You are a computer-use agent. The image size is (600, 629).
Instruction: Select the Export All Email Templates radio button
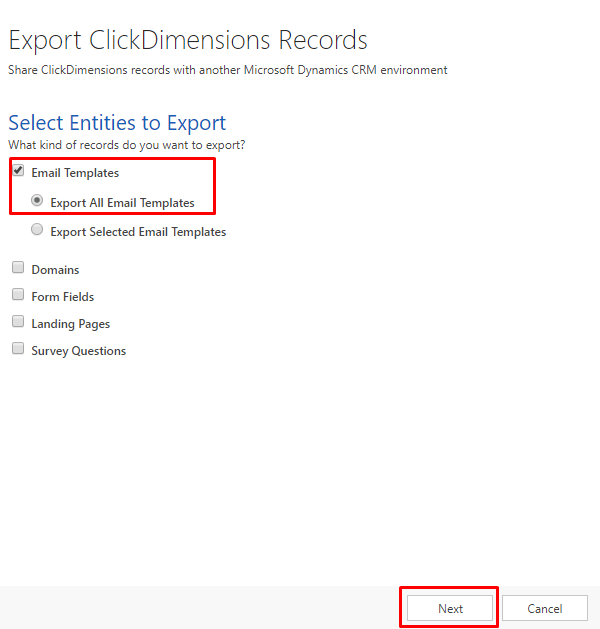coord(37,200)
